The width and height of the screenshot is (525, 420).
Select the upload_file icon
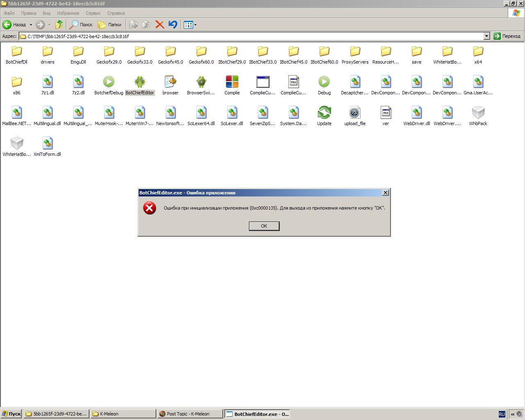pyautogui.click(x=355, y=113)
